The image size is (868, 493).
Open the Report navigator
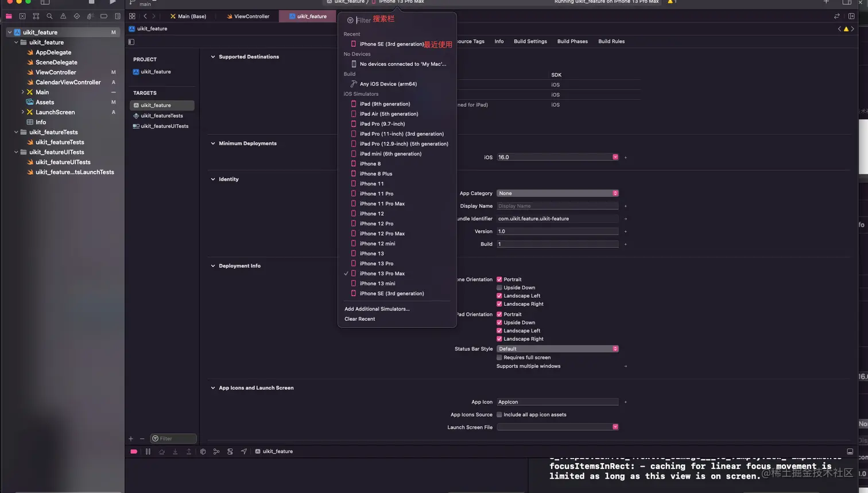click(118, 16)
